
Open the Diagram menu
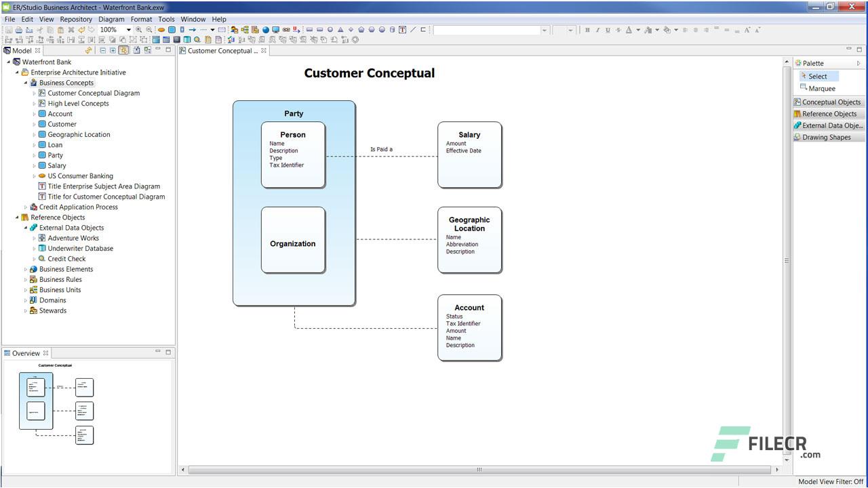tap(111, 19)
